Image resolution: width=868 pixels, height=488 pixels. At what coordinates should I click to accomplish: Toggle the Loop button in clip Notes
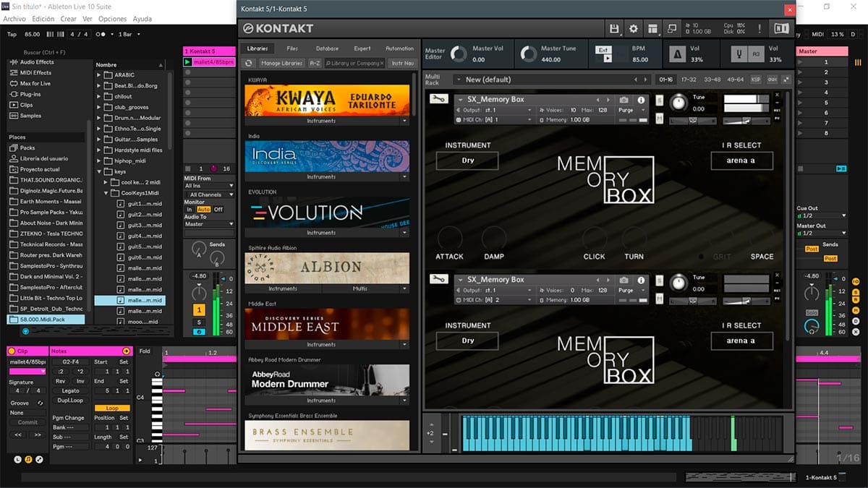click(112, 408)
